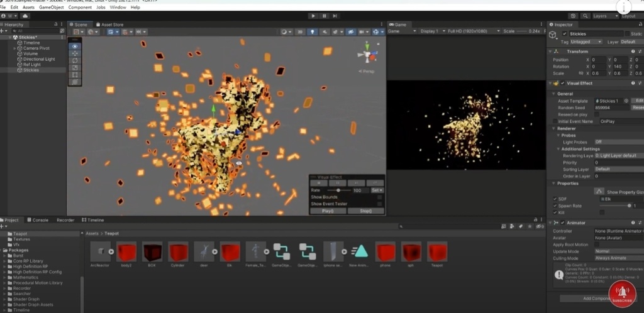Toggle the Stickies object active checkbox
Screen dimensions: 644x313
565,34
